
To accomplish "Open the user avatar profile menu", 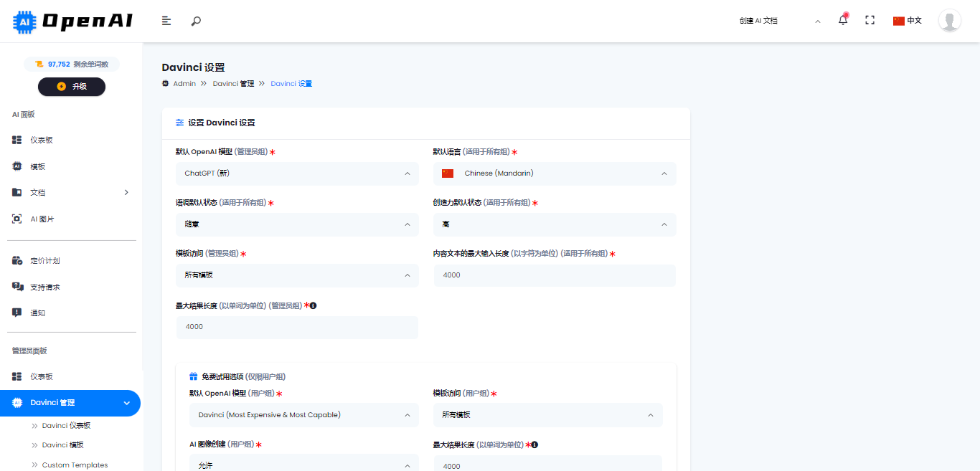I will (950, 21).
